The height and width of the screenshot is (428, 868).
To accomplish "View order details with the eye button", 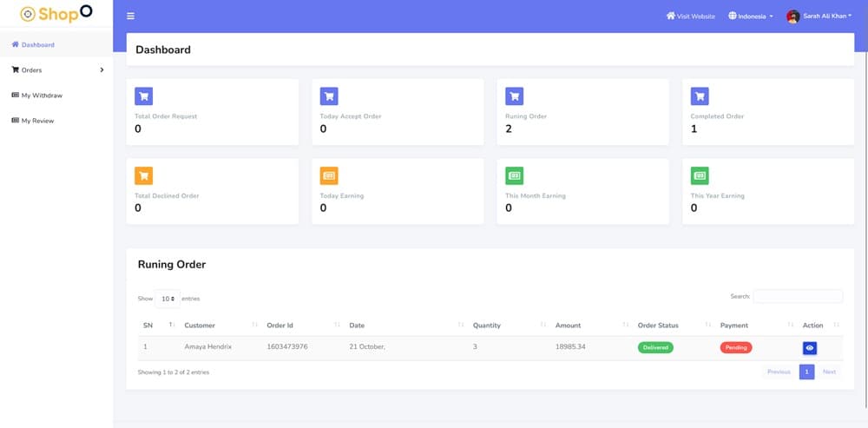I will [x=809, y=347].
